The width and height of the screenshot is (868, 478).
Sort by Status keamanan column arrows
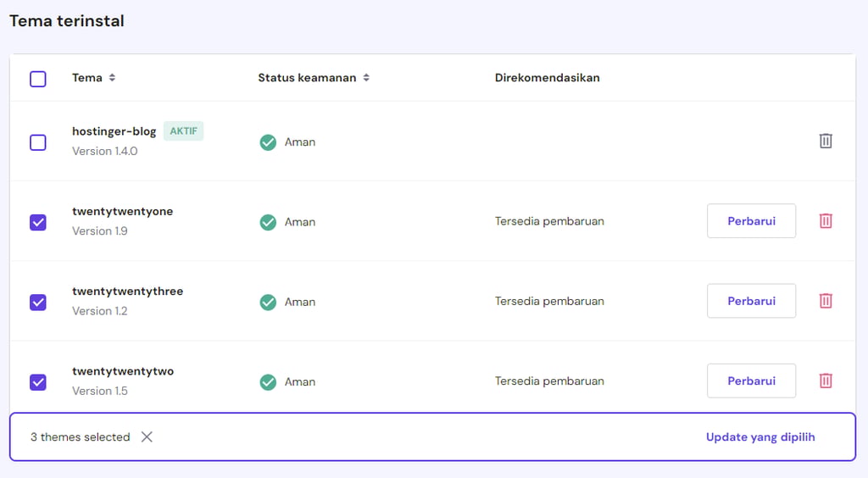[x=366, y=77]
